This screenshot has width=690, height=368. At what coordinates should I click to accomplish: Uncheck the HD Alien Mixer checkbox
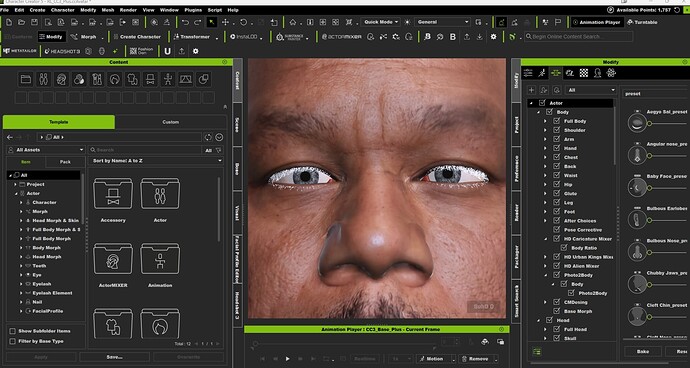557,266
